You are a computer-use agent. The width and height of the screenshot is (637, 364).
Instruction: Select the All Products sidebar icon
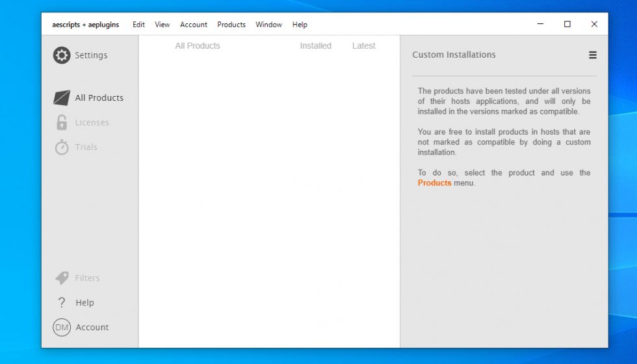point(62,98)
